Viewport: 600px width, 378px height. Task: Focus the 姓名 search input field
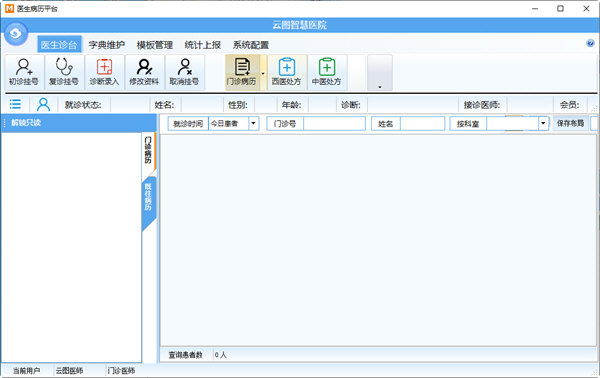422,124
